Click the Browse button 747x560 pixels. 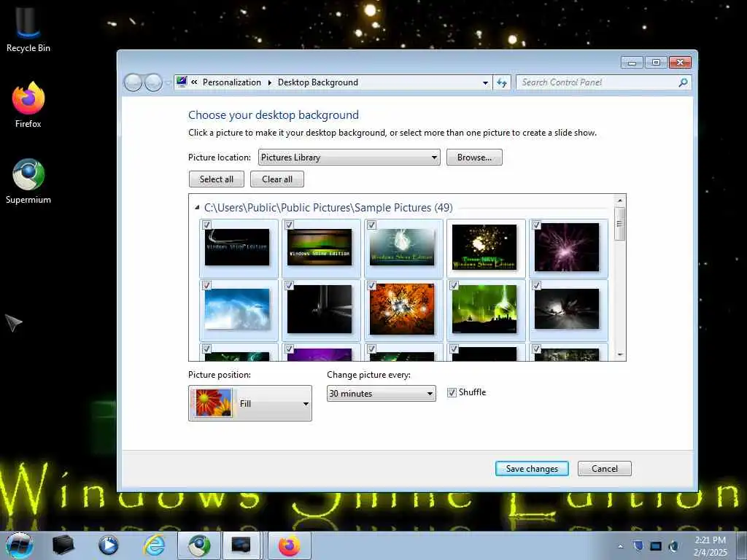474,157
